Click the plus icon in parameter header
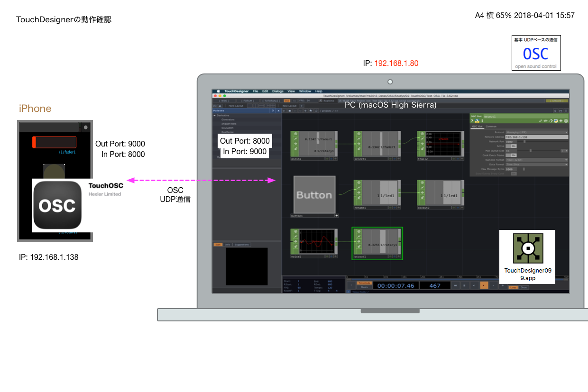Screen dimensions: 588x392 (561, 121)
